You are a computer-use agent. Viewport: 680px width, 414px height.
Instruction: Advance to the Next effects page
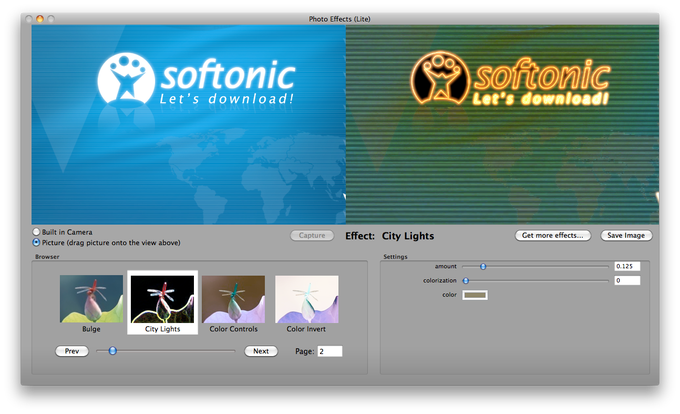click(261, 351)
